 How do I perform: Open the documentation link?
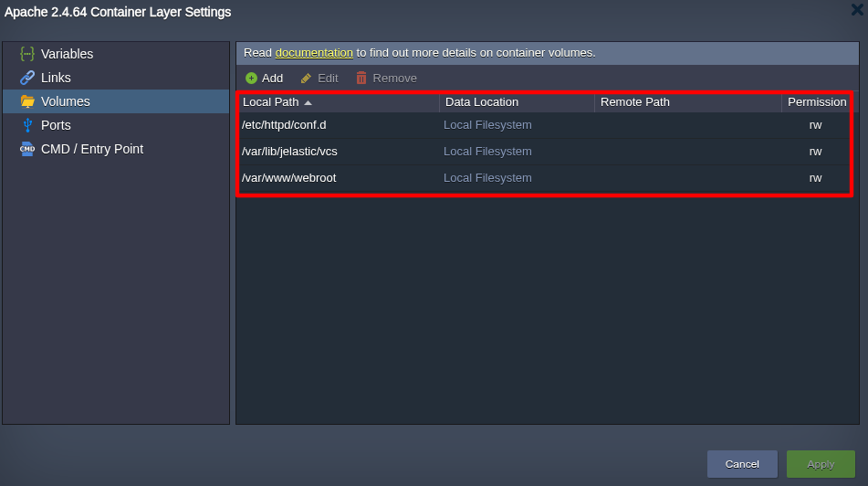(314, 53)
